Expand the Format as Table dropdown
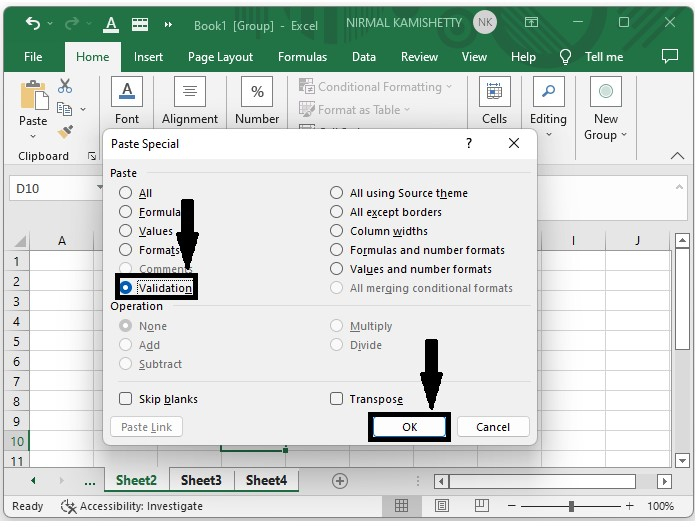 coord(407,109)
